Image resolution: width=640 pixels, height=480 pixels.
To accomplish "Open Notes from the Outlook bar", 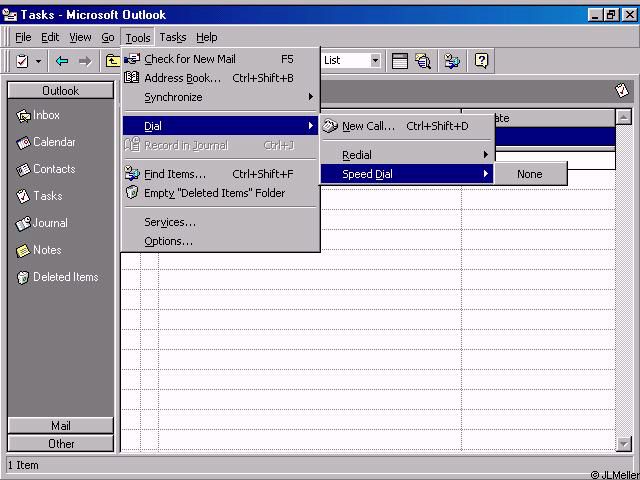I will [x=46, y=250].
